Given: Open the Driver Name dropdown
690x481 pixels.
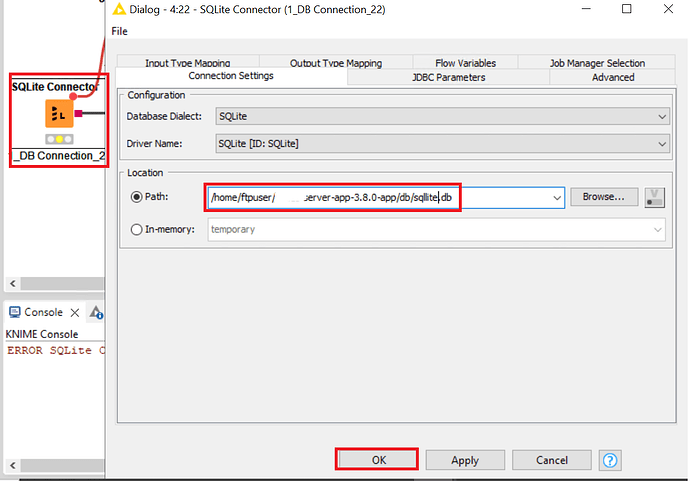Looking at the screenshot, I should (x=443, y=143).
